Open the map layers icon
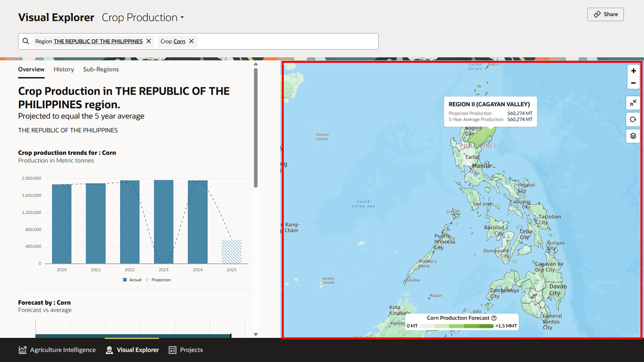 (x=633, y=136)
